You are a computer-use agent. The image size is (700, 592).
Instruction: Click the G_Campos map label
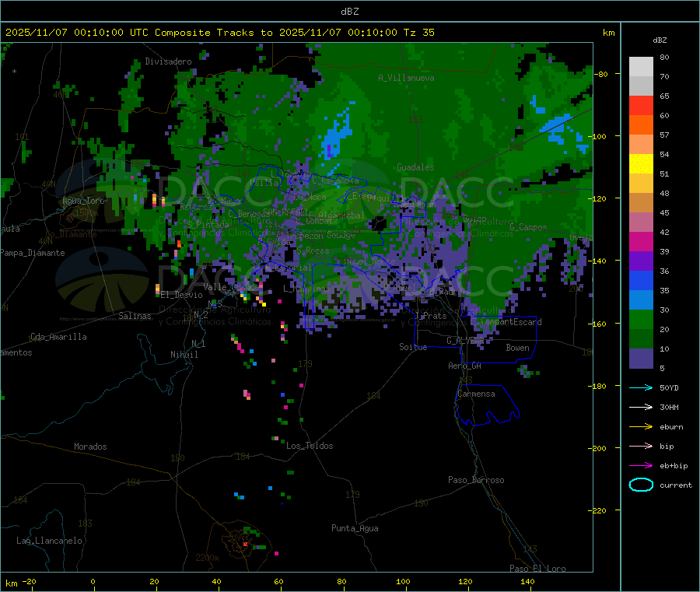pos(528,227)
